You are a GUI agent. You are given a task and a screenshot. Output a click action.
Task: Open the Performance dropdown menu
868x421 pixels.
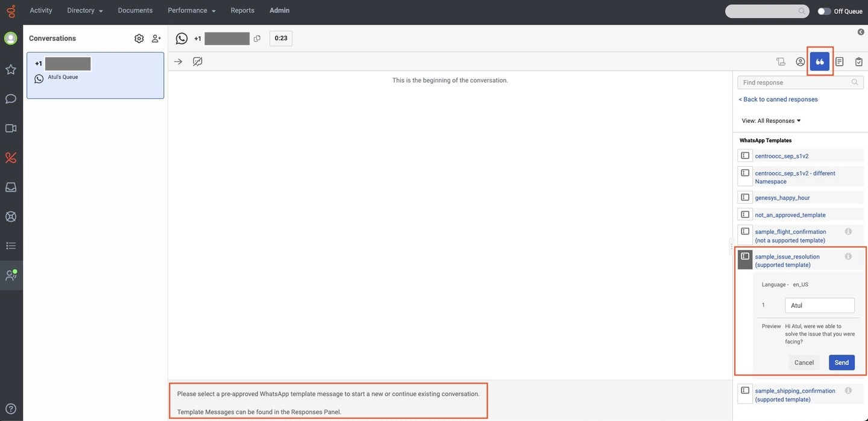click(192, 10)
